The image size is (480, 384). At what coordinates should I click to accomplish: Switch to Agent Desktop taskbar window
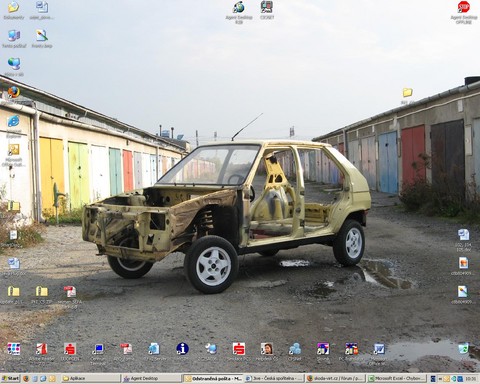point(151,378)
